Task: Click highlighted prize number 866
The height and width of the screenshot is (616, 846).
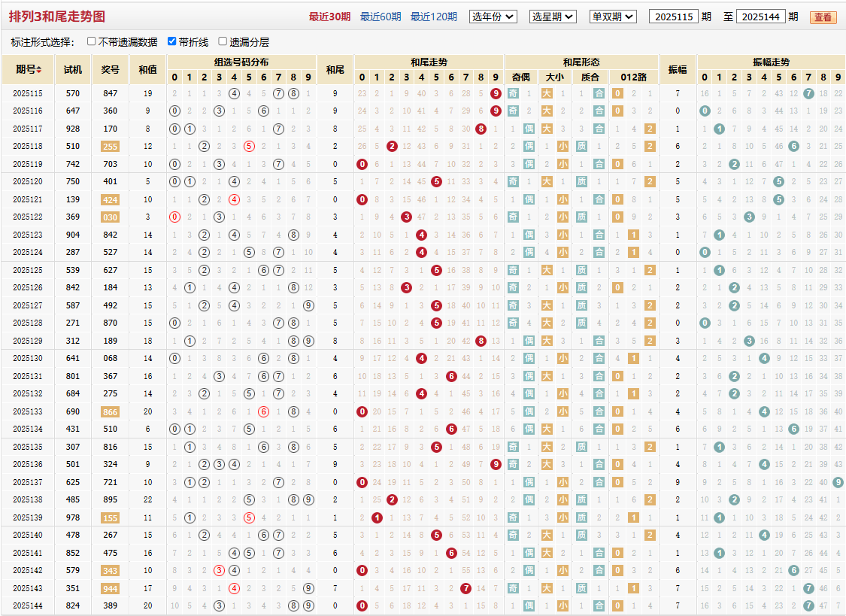Action: [x=110, y=412]
